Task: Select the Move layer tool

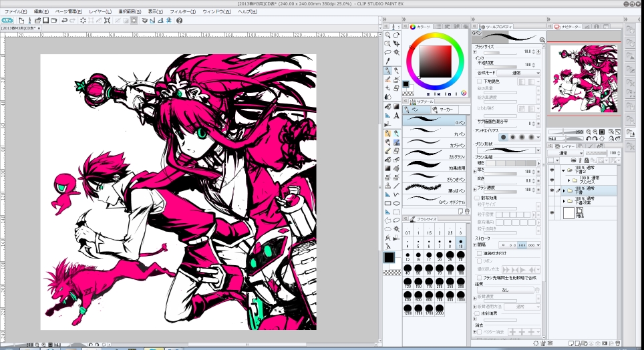Action: point(396,43)
